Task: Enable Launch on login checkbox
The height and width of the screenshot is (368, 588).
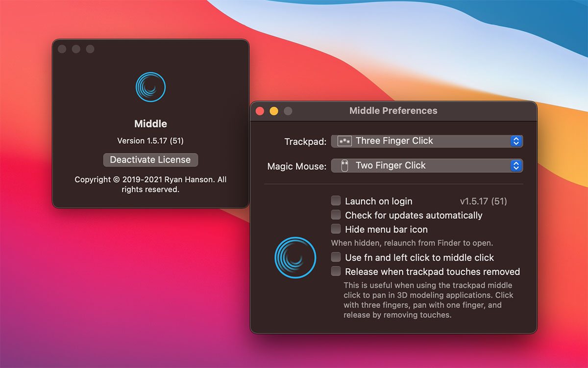Action: point(336,201)
